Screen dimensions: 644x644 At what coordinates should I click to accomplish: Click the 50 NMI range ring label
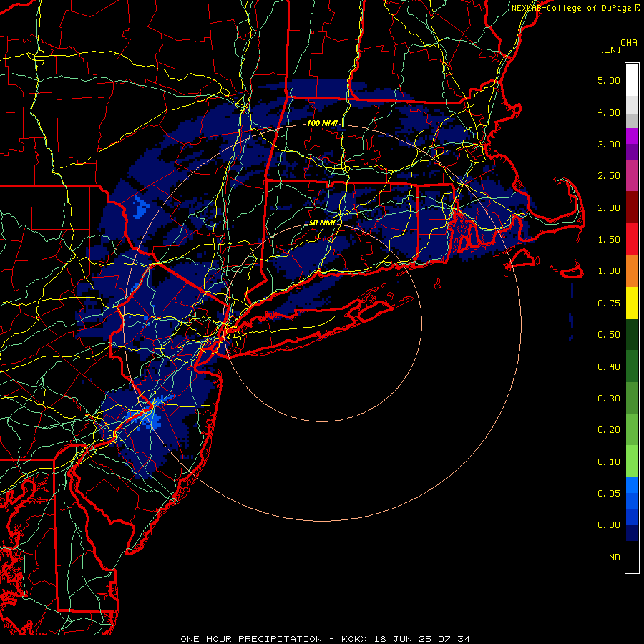(322, 223)
